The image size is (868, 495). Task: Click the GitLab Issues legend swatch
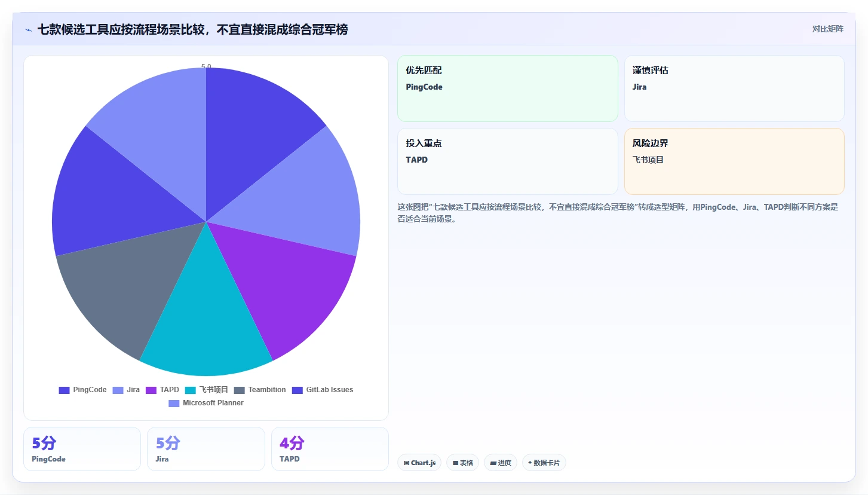tap(297, 390)
